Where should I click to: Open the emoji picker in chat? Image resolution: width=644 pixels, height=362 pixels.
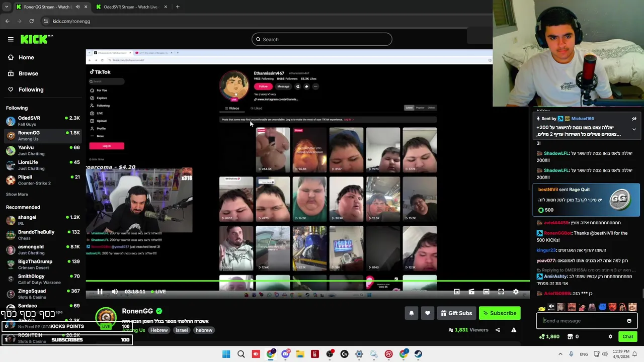(x=629, y=321)
